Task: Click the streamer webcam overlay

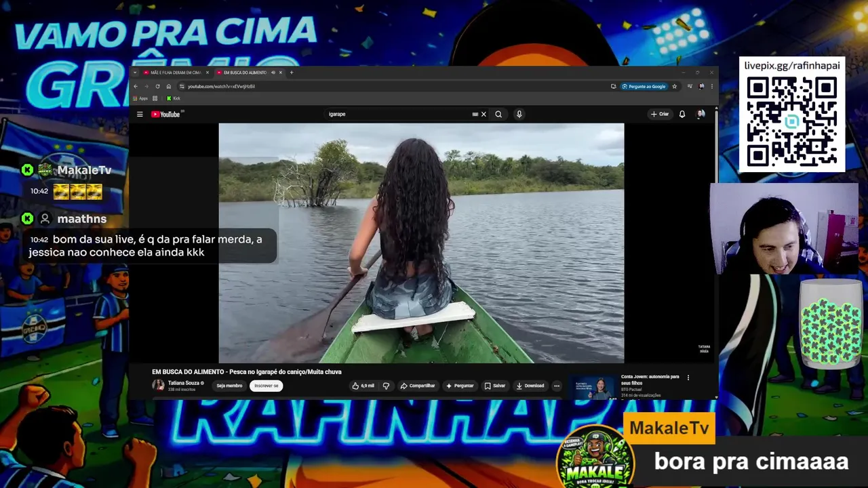Action: tap(784, 228)
